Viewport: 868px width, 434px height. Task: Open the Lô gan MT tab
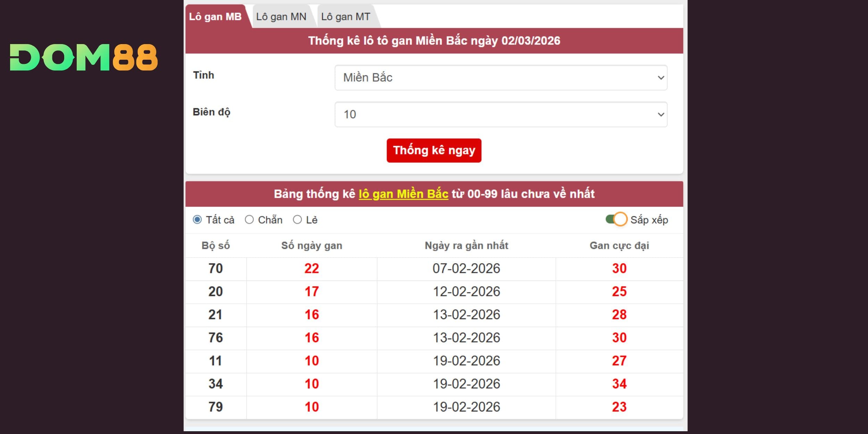(x=345, y=17)
